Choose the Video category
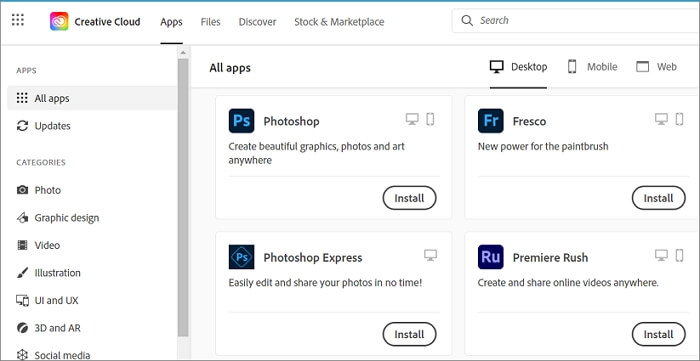 coord(92,245)
